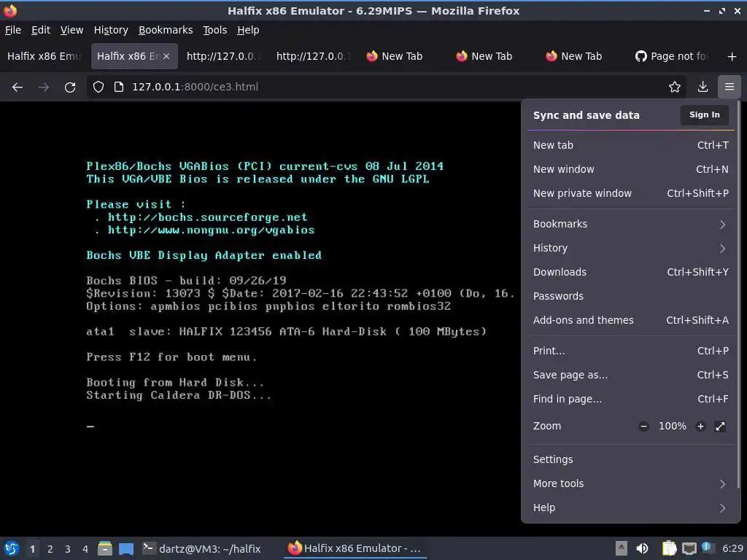This screenshot has width=747, height=560.
Task: Open the eject/removable media tray icon
Action: coord(622,548)
